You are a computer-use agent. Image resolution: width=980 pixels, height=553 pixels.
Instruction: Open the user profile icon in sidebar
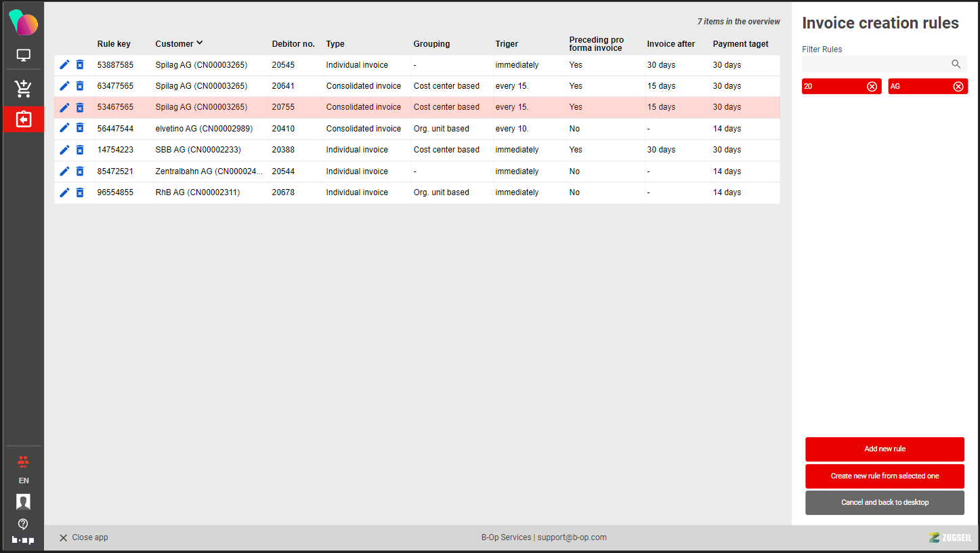pyautogui.click(x=23, y=501)
